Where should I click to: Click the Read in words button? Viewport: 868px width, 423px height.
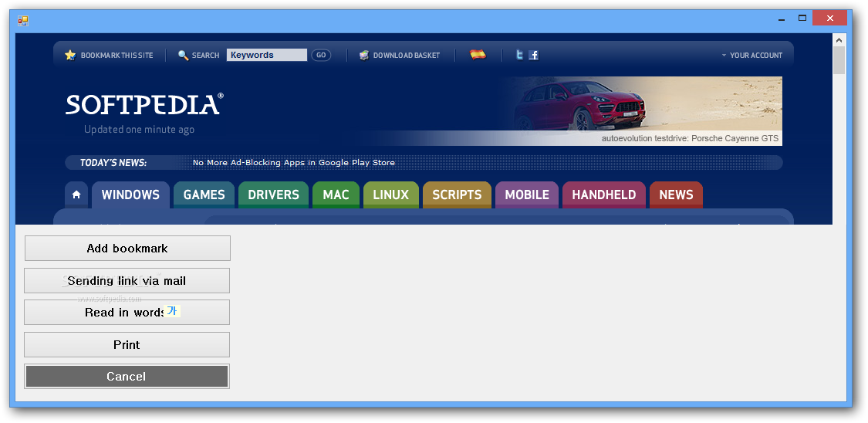pos(127,313)
